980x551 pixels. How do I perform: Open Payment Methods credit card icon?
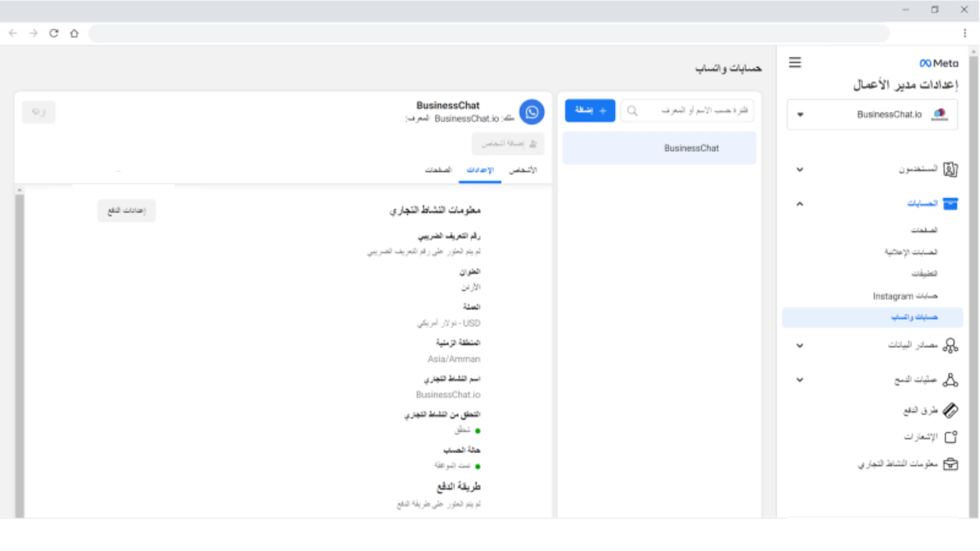(x=950, y=410)
